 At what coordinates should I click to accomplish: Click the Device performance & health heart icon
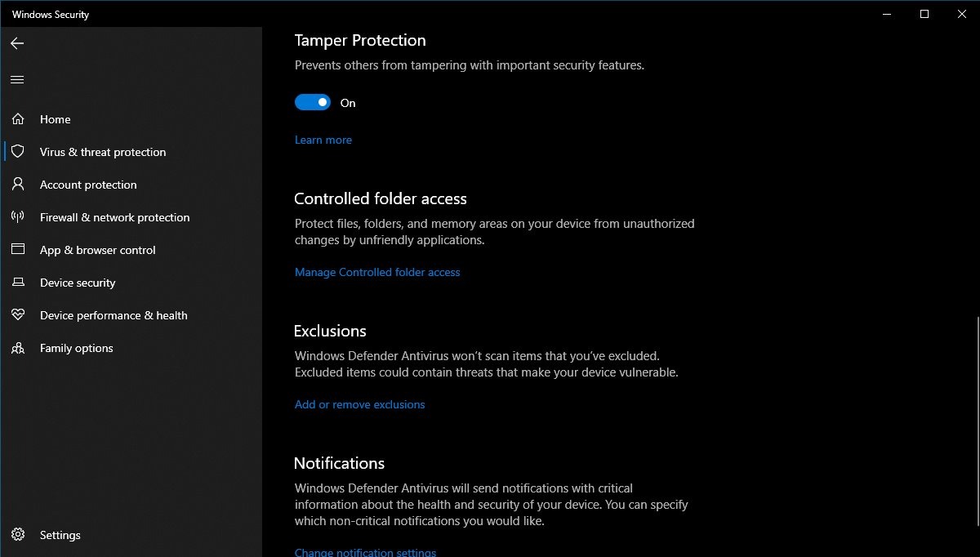[18, 315]
